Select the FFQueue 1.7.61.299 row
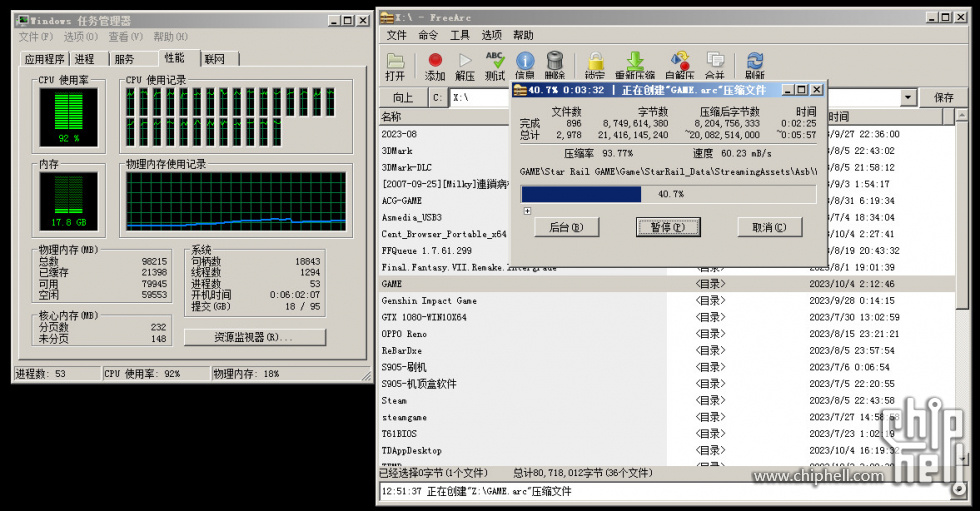The height and width of the screenshot is (511, 980). [444, 251]
